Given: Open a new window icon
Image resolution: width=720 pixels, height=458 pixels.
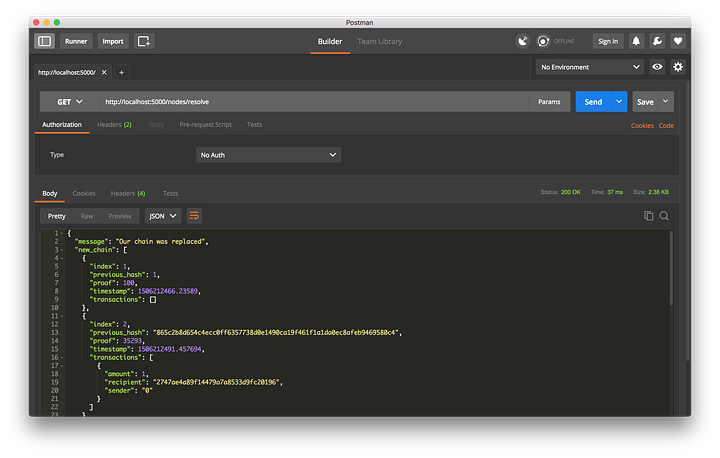Looking at the screenshot, I should (144, 41).
